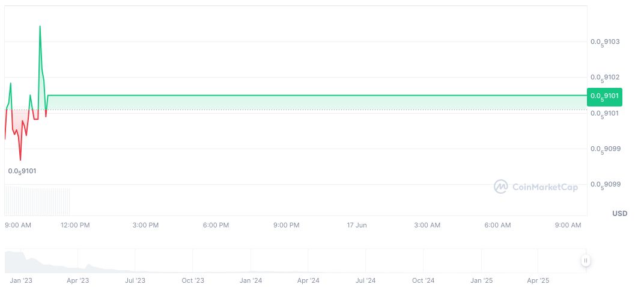Click the 17 Jun date axis label
644x287 pixels.
(357, 225)
